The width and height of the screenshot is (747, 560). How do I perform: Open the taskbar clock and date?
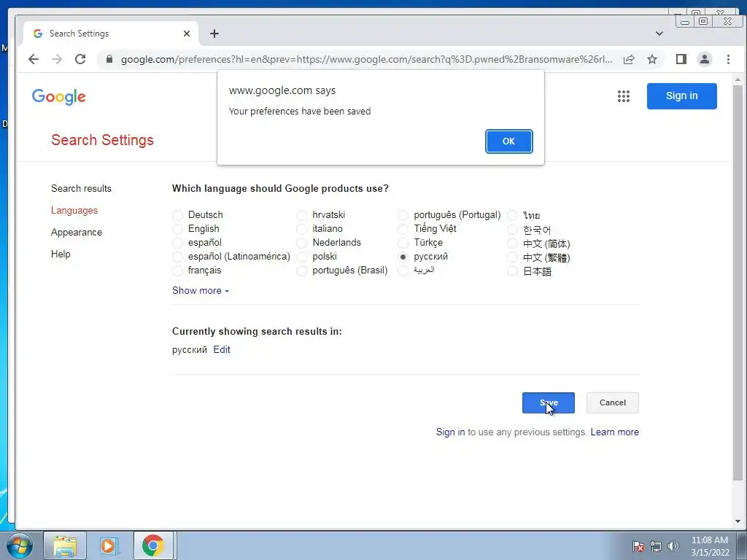click(710, 546)
